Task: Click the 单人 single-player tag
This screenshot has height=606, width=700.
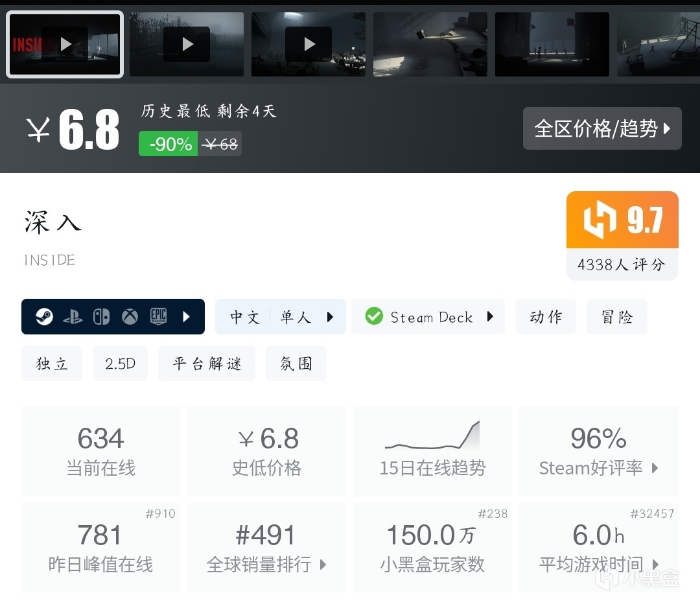Action: [295, 317]
